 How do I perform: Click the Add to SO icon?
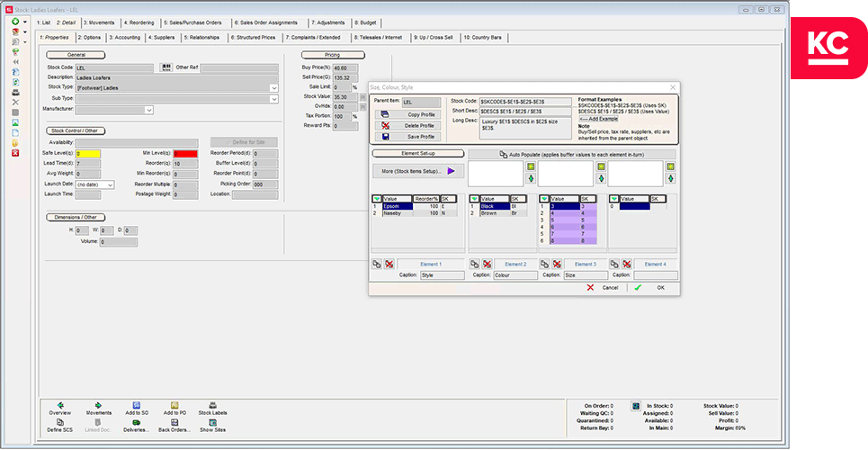(x=136, y=406)
